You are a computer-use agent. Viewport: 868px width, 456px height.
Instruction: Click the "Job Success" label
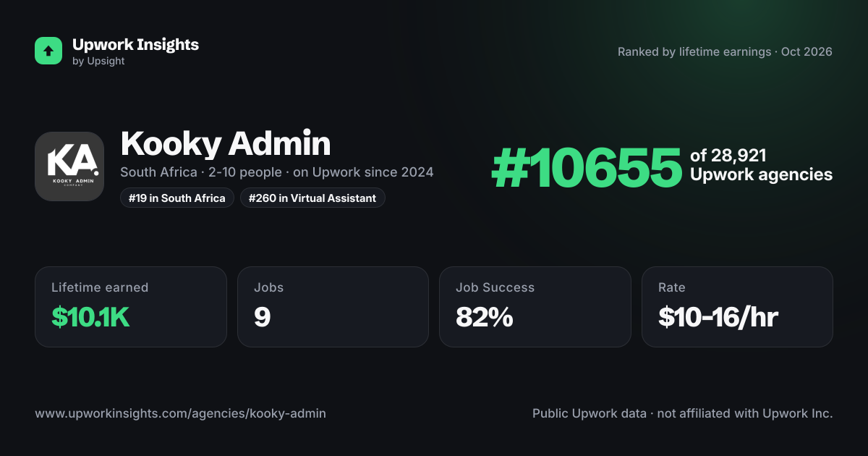495,287
